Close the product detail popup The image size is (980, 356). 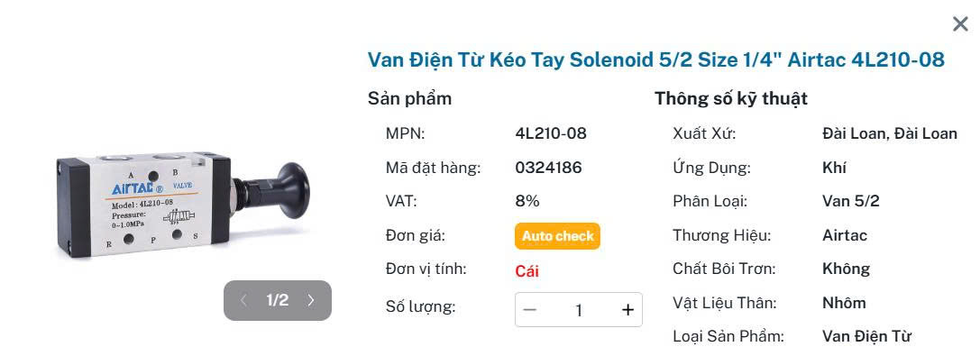point(960,24)
